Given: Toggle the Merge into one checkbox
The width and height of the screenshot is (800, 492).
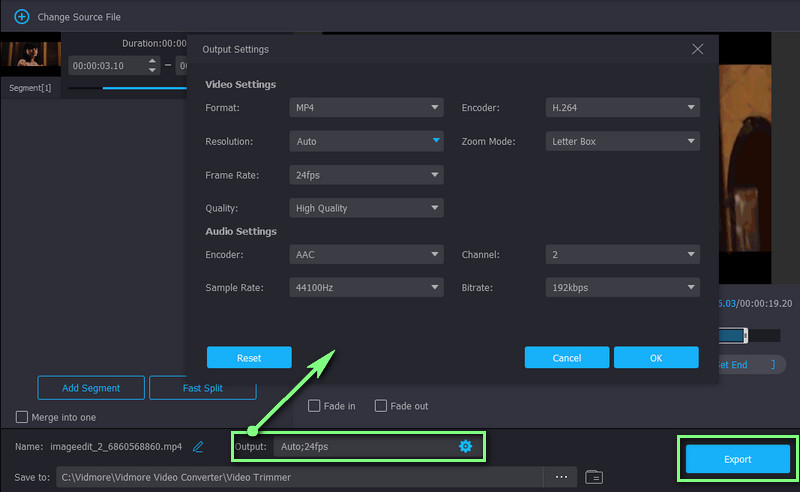Looking at the screenshot, I should click(x=22, y=417).
